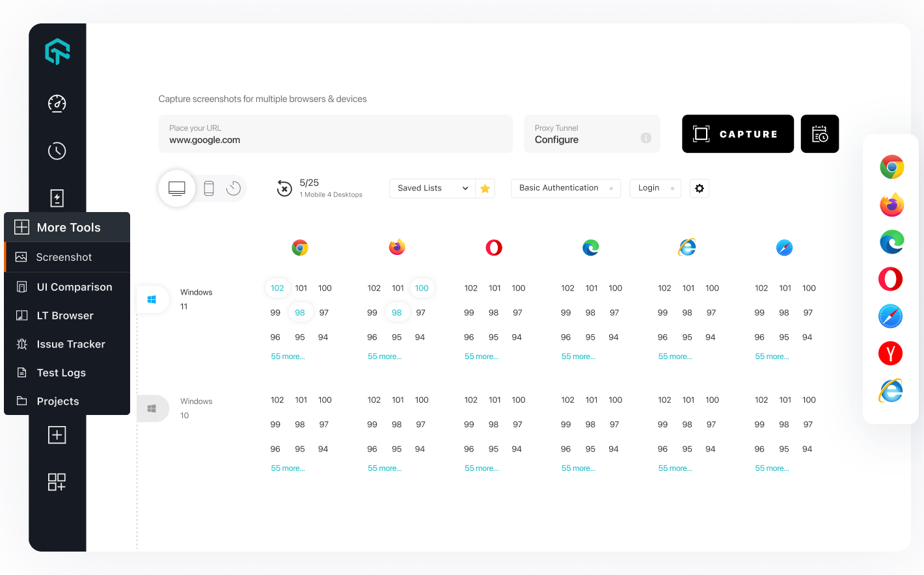Viewport: 924px width, 575px height.
Task: Select Firefox from the browser list panel
Action: pyautogui.click(x=891, y=204)
